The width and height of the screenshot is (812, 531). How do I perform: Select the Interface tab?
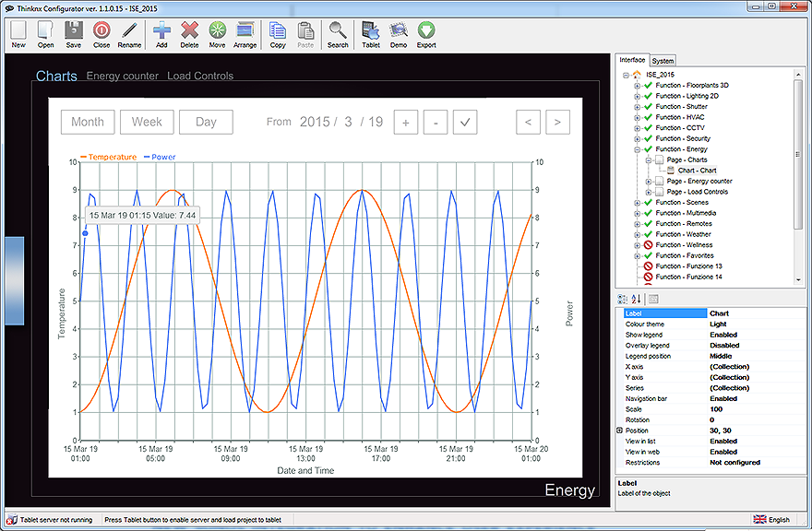pyautogui.click(x=632, y=60)
